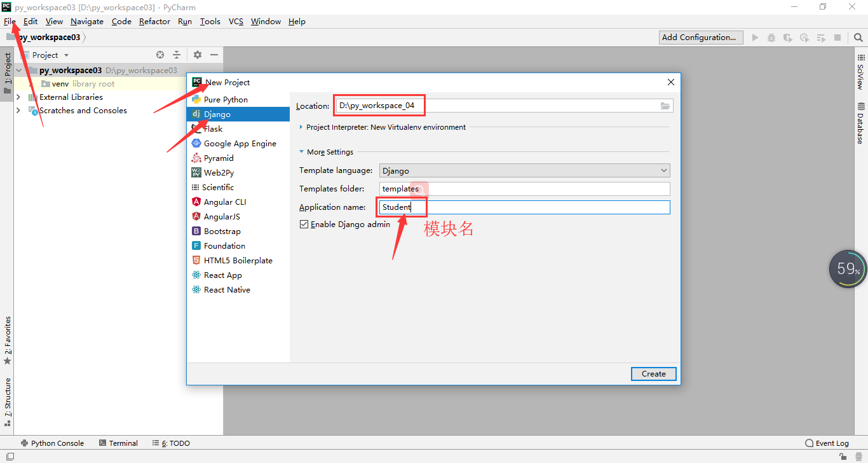Open Event Log panel

point(827,443)
